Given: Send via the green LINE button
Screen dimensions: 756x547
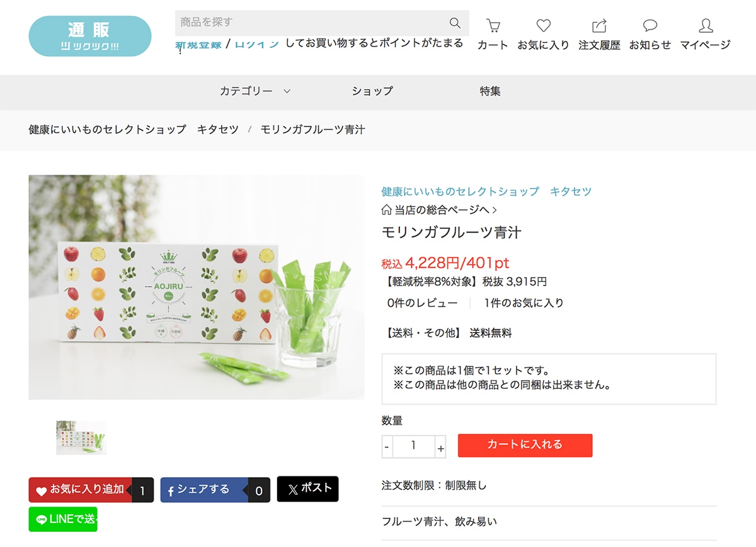Looking at the screenshot, I should point(63,519).
